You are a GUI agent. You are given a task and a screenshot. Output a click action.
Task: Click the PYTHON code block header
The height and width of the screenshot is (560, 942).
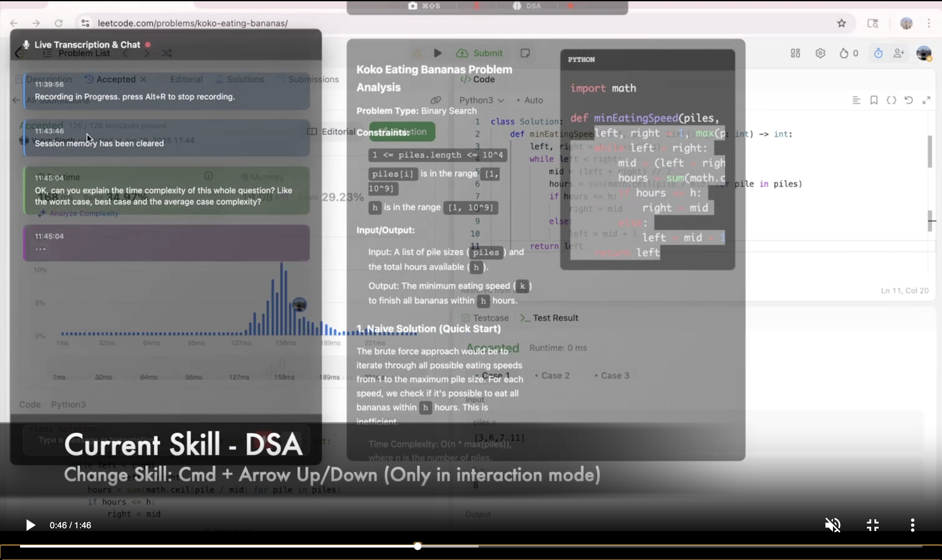click(x=647, y=59)
